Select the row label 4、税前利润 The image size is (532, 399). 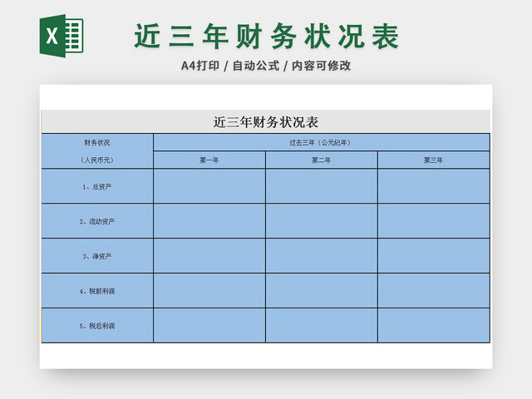pos(97,291)
